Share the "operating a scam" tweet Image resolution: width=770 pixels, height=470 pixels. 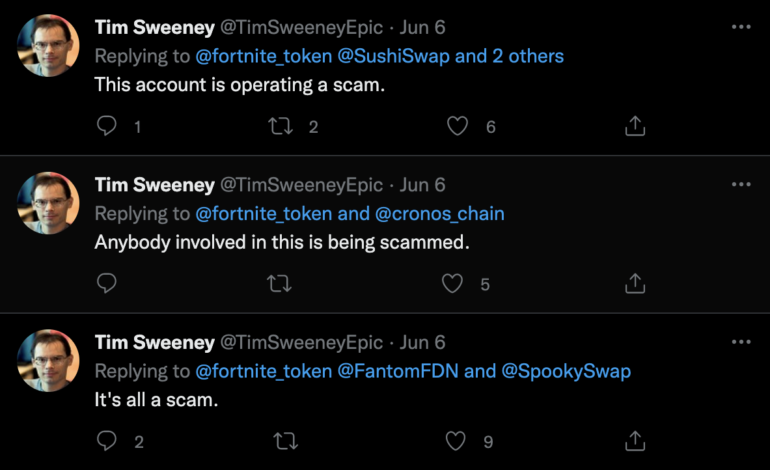[x=634, y=126]
